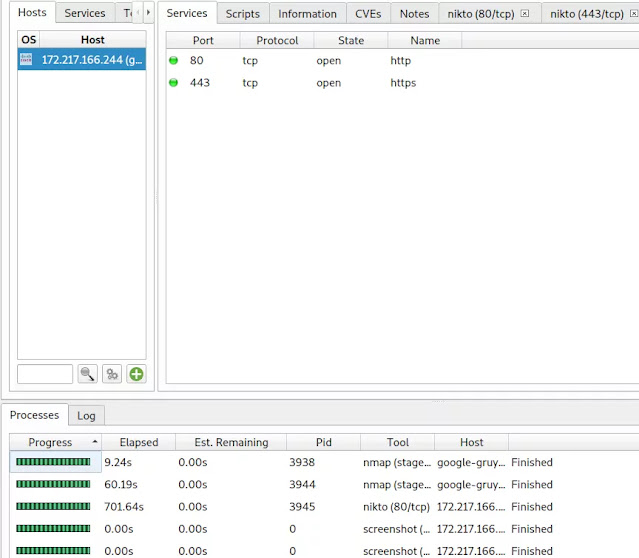Switch to the Log tab
Viewport: 639px width, 558px height.
(x=86, y=416)
